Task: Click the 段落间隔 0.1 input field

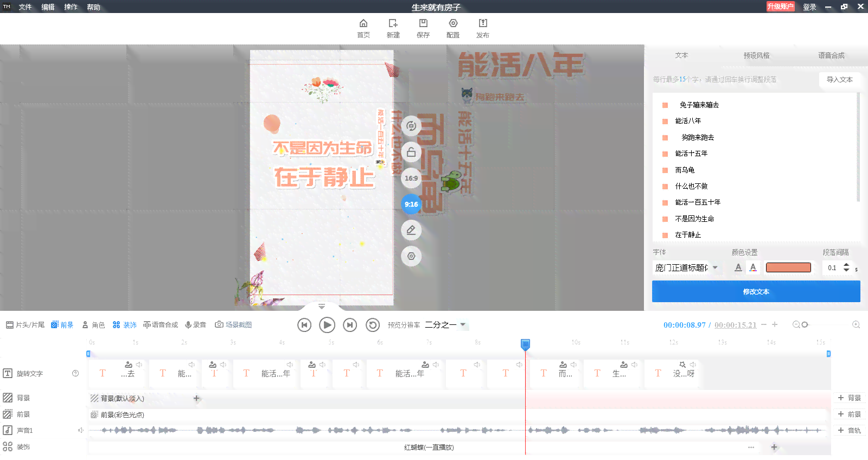Action: (832, 267)
